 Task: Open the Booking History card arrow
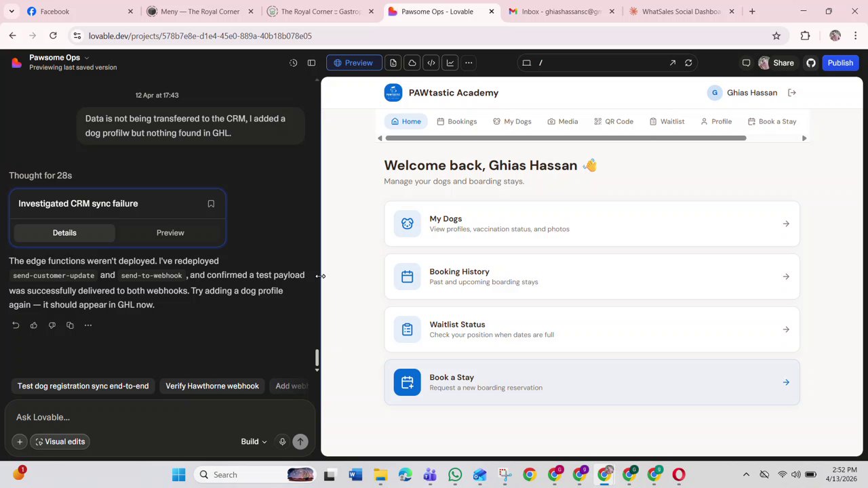coord(786,277)
